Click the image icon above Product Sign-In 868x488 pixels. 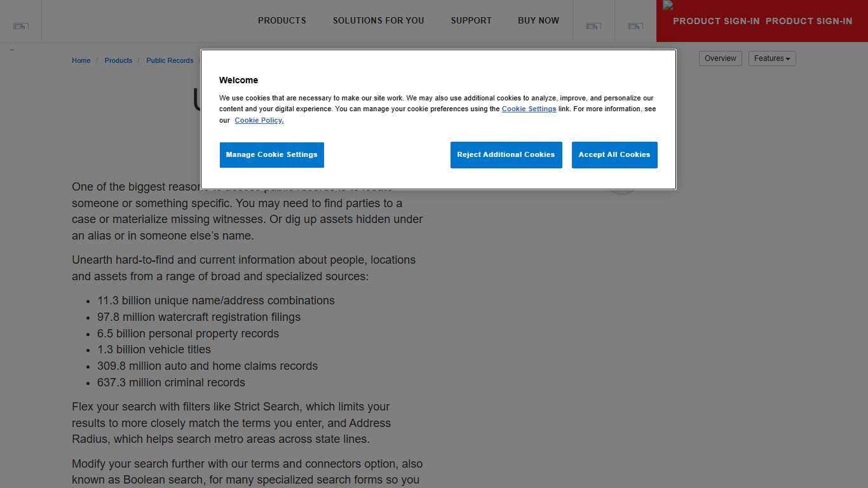[668, 5]
